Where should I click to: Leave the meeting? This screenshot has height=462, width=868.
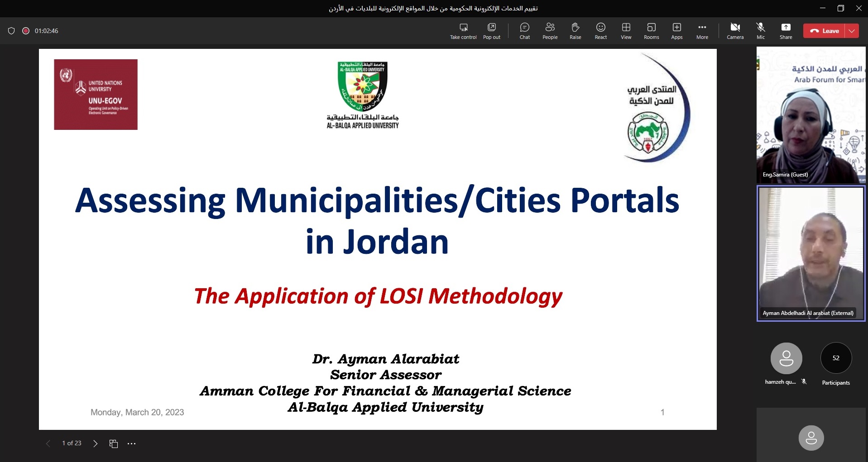pos(824,31)
